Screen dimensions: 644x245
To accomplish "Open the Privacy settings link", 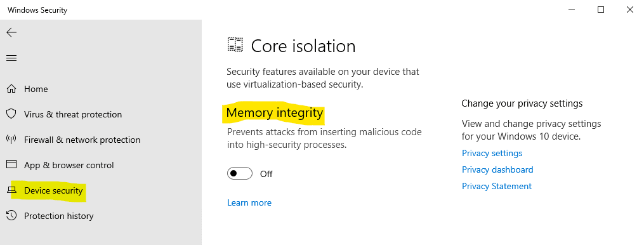I will [x=492, y=153].
